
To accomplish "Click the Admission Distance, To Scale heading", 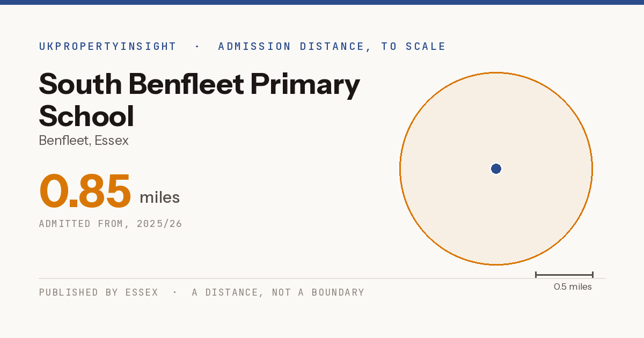I will pyautogui.click(x=332, y=47).
